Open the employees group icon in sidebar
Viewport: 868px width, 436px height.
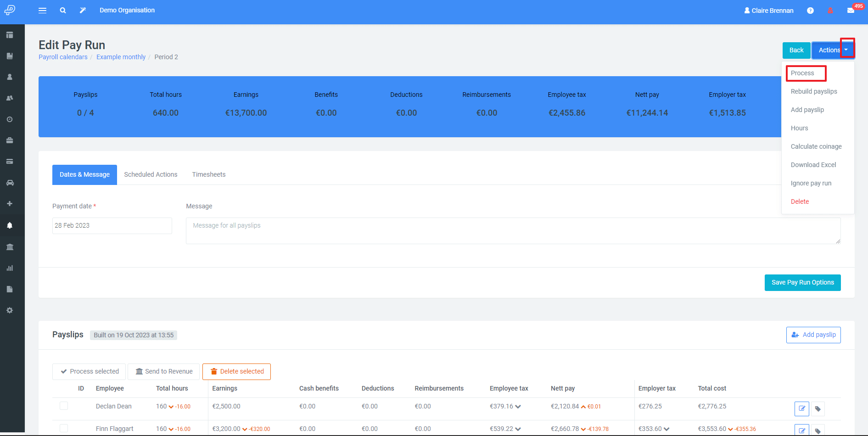click(x=10, y=98)
